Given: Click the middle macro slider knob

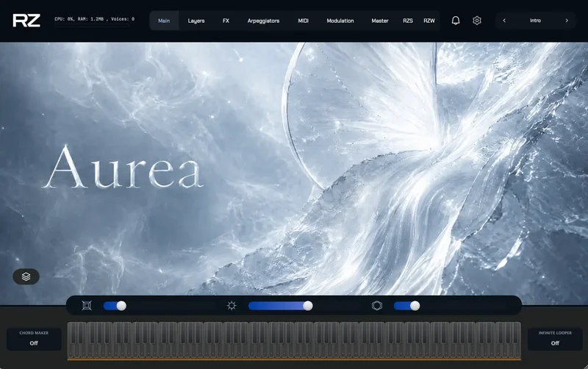Looking at the screenshot, I should [308, 306].
